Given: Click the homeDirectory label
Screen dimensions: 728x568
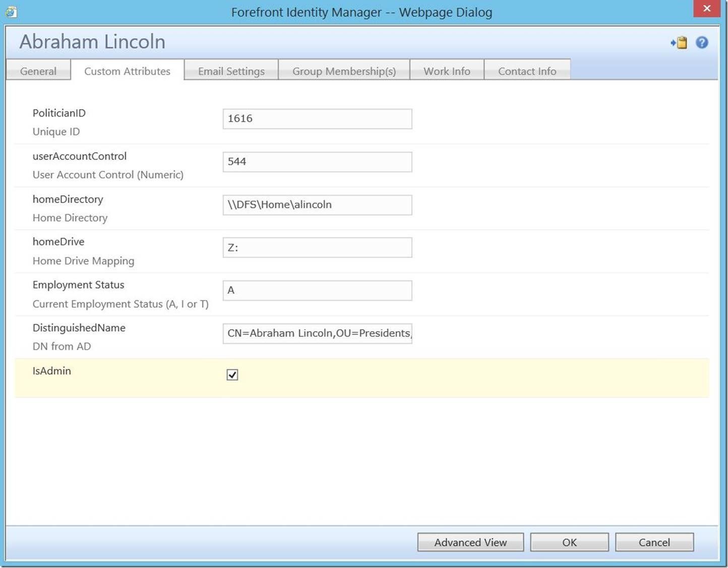Looking at the screenshot, I should [x=68, y=200].
